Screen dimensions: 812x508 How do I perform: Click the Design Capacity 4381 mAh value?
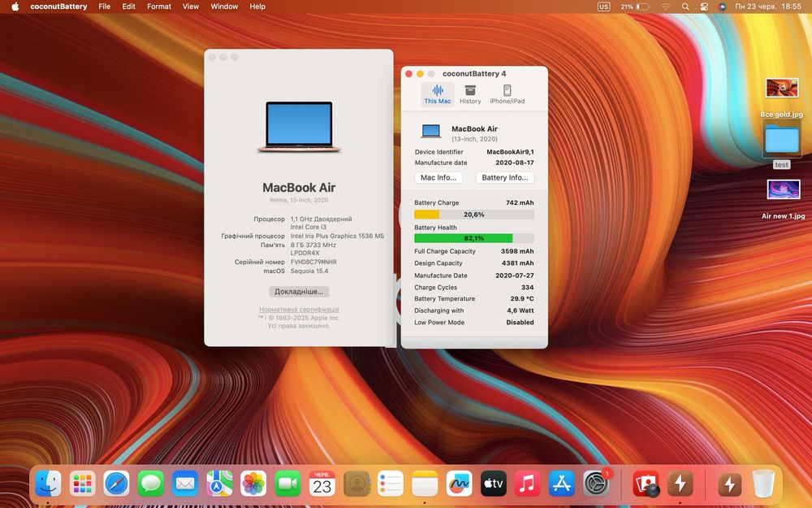pyautogui.click(x=517, y=263)
